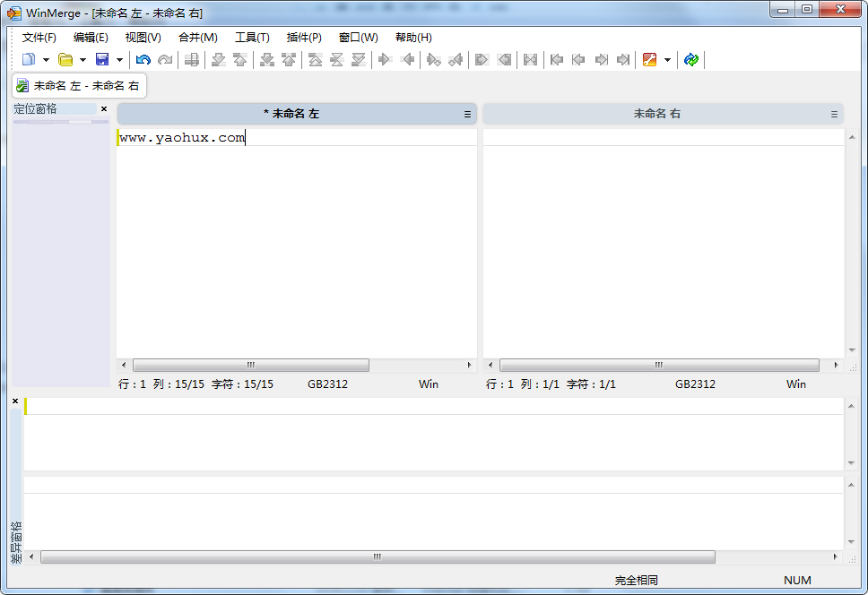Click the Open folder toolbar icon
This screenshot has width=868, height=595.
pos(65,60)
